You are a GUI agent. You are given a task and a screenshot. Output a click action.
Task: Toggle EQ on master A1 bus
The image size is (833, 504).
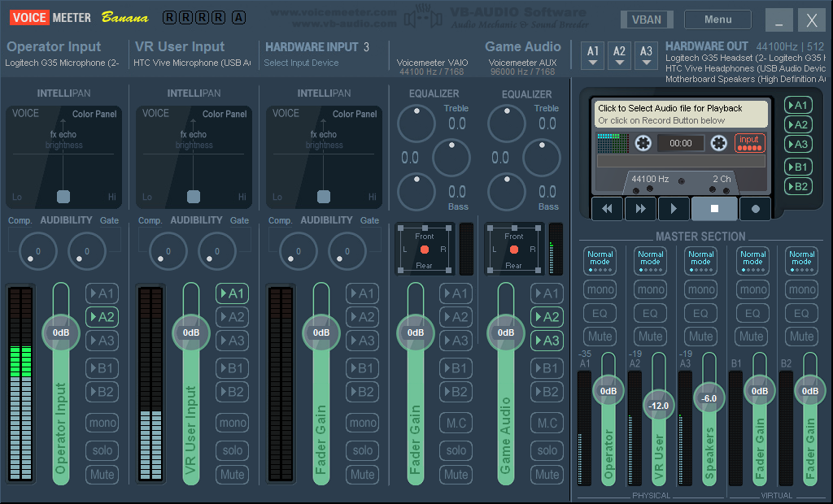(600, 313)
